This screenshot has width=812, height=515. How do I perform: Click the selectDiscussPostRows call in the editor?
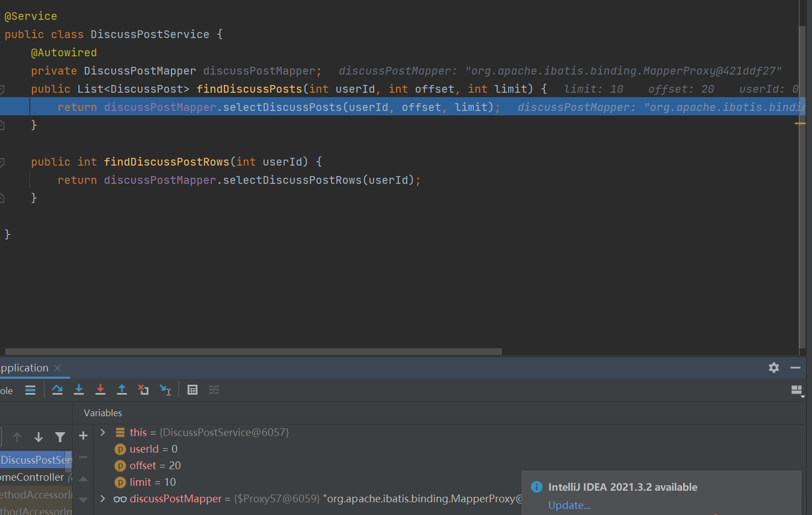292,180
